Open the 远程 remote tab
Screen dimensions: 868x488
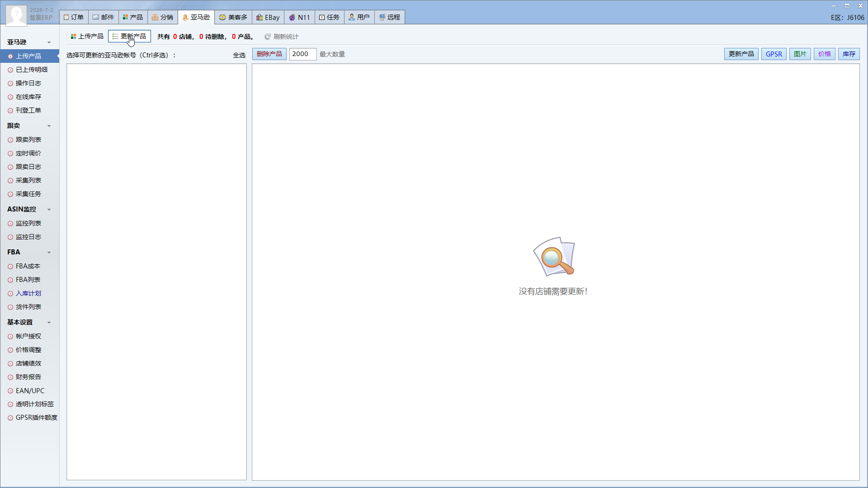pyautogui.click(x=390, y=17)
